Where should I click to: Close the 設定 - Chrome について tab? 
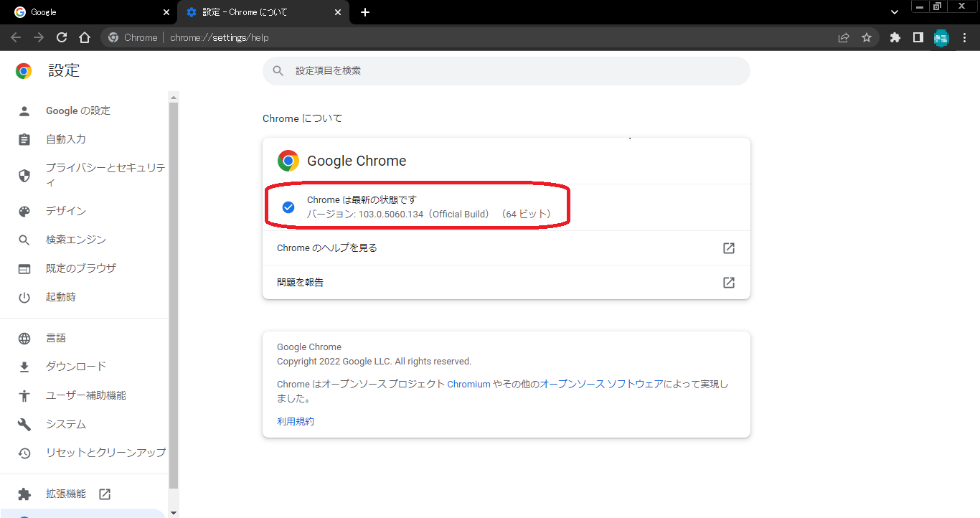338,12
